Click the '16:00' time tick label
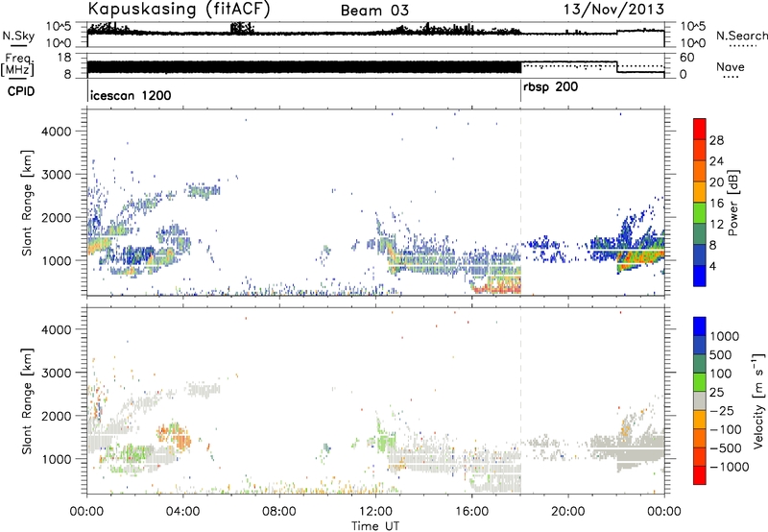768x532 pixels. (471, 512)
